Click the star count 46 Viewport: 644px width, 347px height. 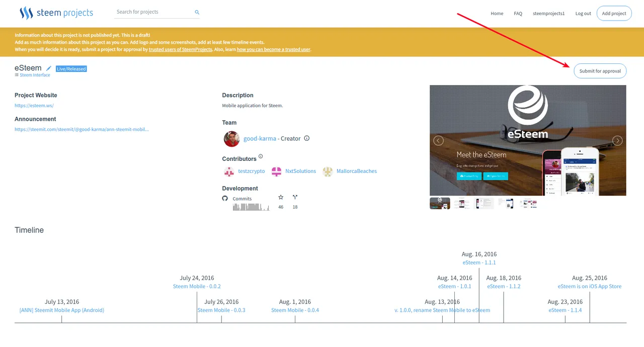click(x=281, y=207)
